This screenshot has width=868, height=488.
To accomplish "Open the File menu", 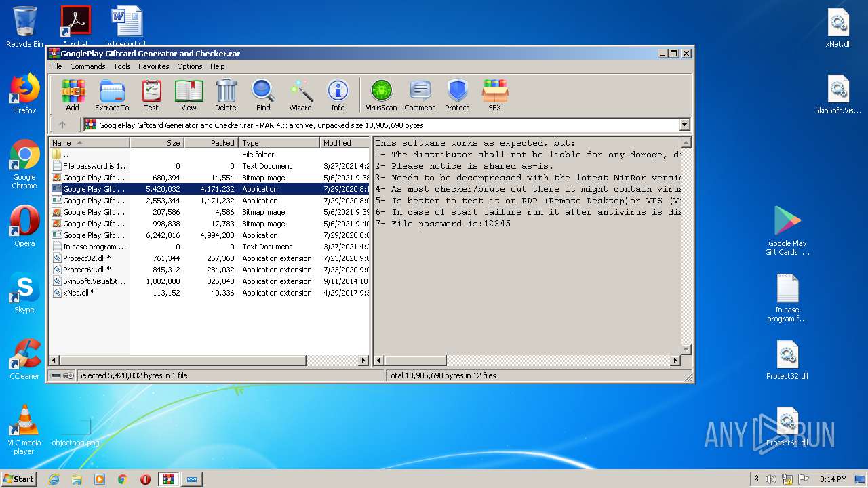I will coord(56,66).
